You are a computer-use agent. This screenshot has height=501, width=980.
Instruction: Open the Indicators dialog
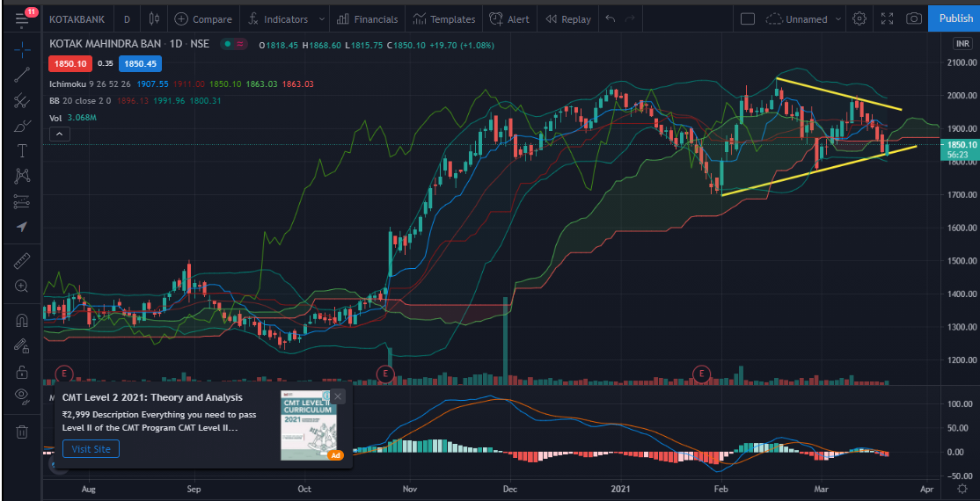(x=277, y=18)
